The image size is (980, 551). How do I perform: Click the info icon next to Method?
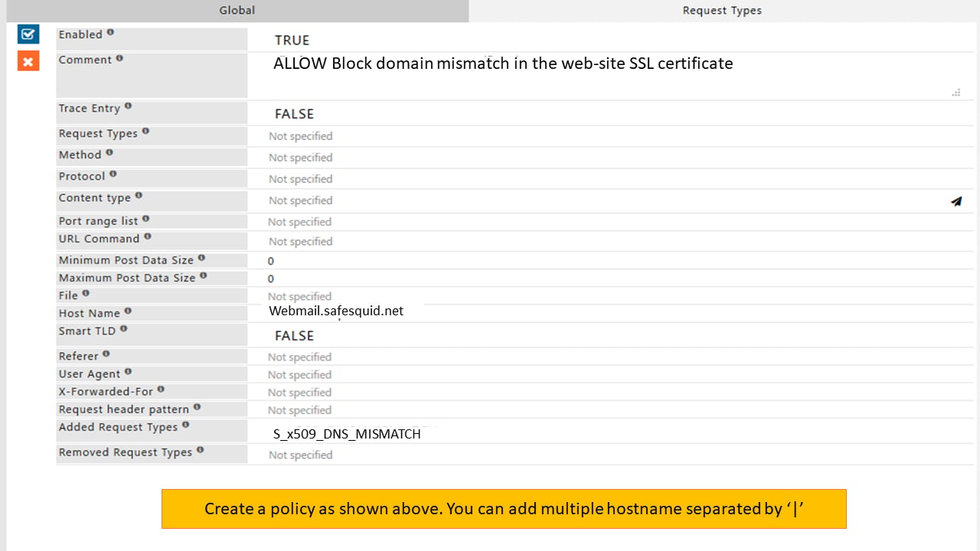pyautogui.click(x=109, y=153)
